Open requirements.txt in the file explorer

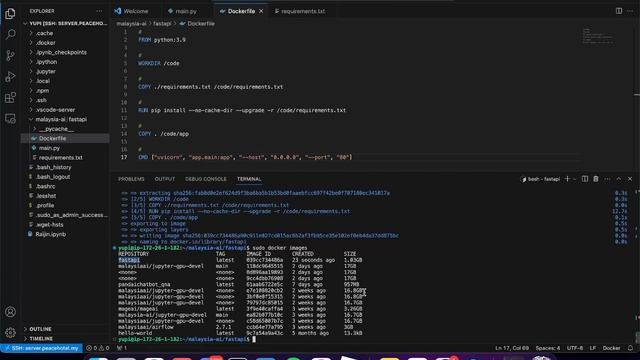tap(65, 158)
